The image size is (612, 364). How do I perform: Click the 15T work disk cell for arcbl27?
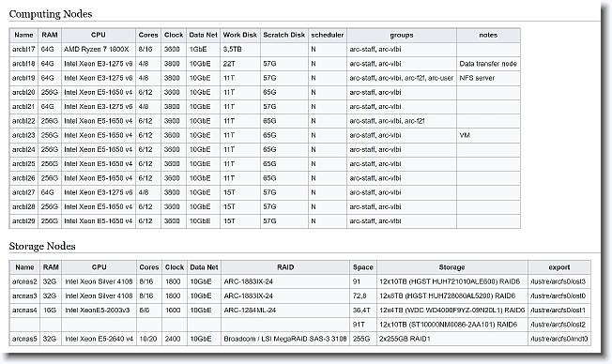240,192
